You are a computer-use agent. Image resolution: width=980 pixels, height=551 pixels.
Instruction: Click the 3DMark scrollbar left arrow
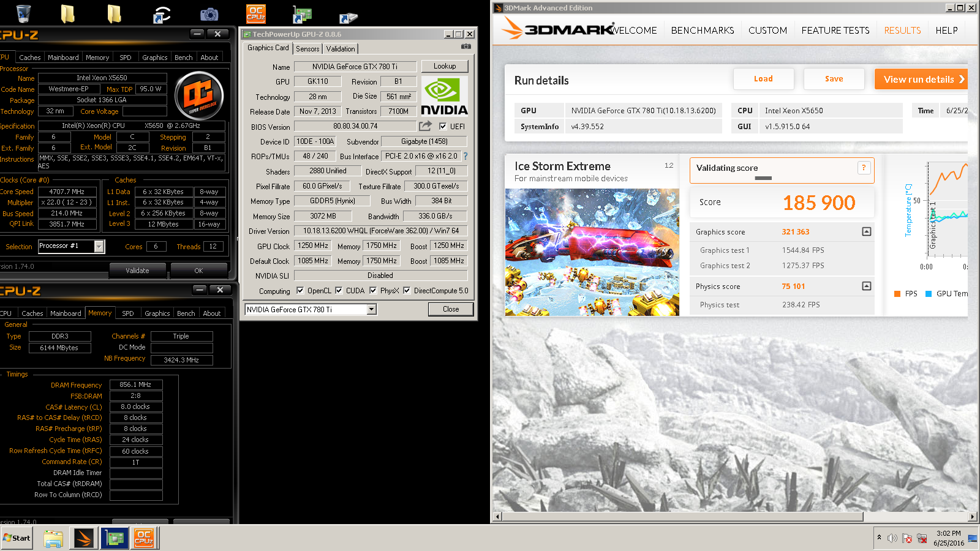(497, 517)
